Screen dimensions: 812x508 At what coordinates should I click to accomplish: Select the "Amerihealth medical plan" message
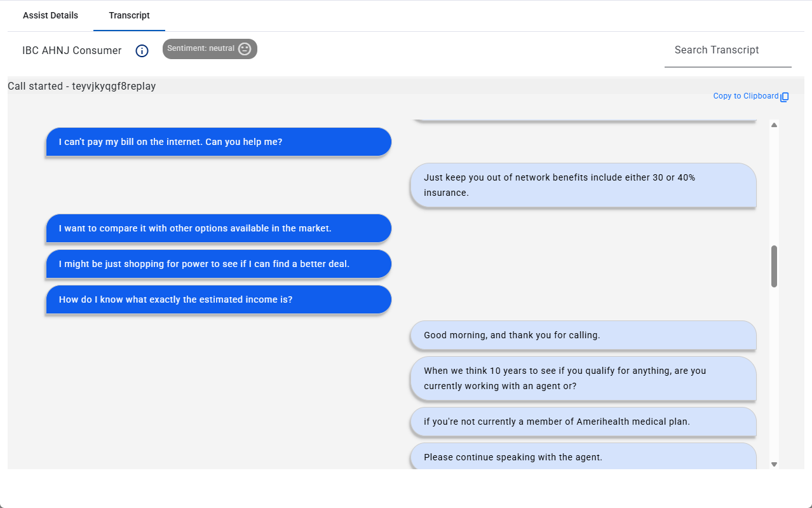583,422
